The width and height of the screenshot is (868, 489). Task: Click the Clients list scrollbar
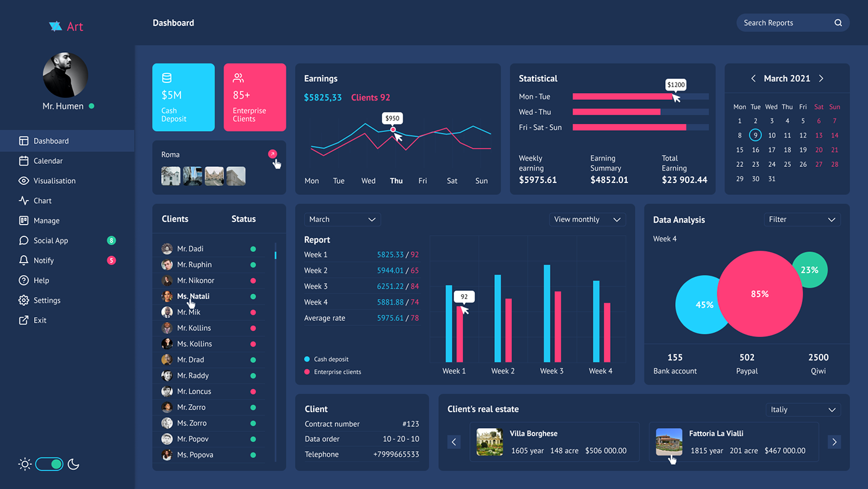(275, 254)
